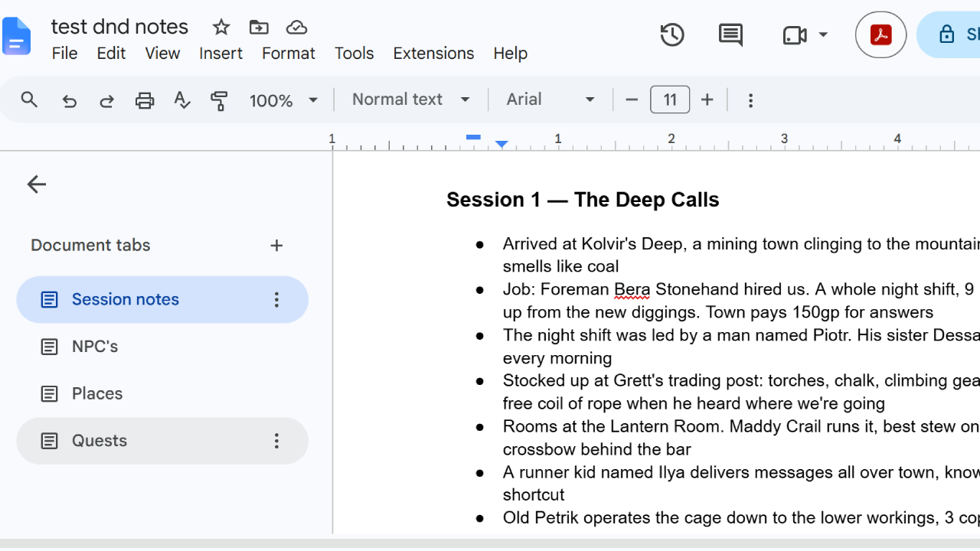Increase the font size
The image size is (980, 551).
coord(707,99)
